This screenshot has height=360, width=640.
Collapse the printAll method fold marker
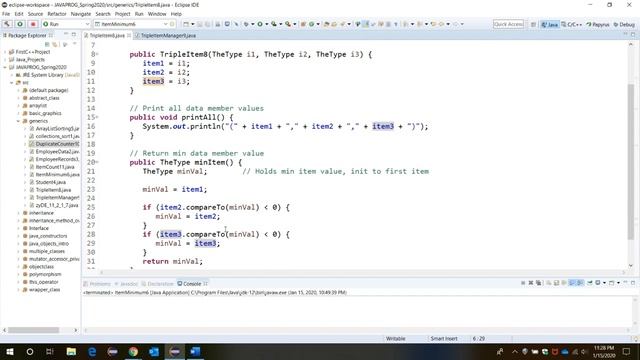[97, 117]
